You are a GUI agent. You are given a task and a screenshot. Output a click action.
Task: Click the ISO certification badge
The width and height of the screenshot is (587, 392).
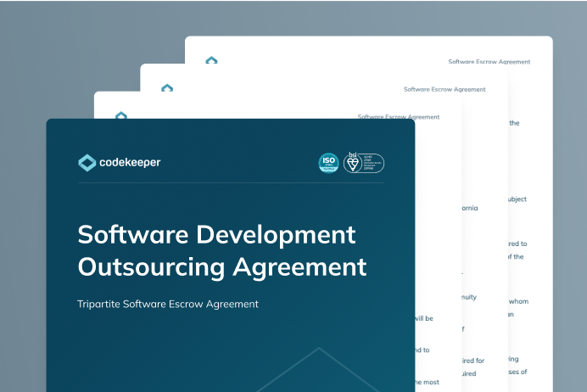[x=328, y=163]
